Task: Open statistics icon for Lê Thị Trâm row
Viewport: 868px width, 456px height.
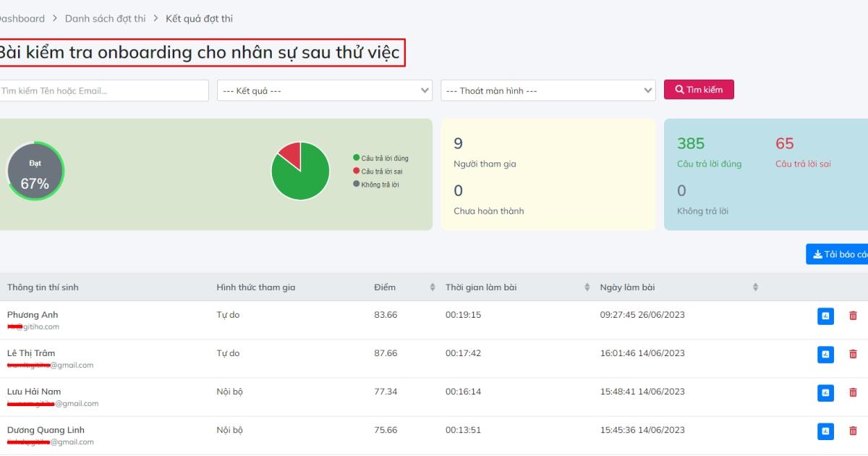Action: [x=825, y=354]
